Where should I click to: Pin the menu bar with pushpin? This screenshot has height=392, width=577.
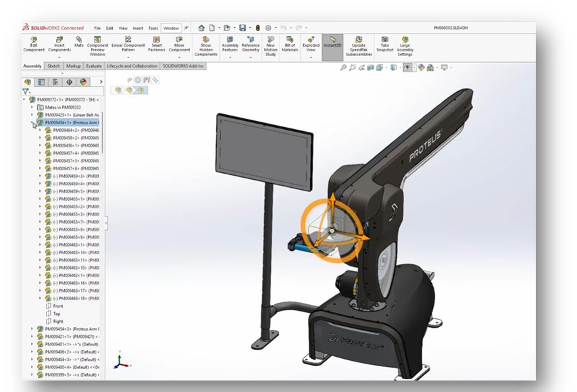click(x=186, y=28)
